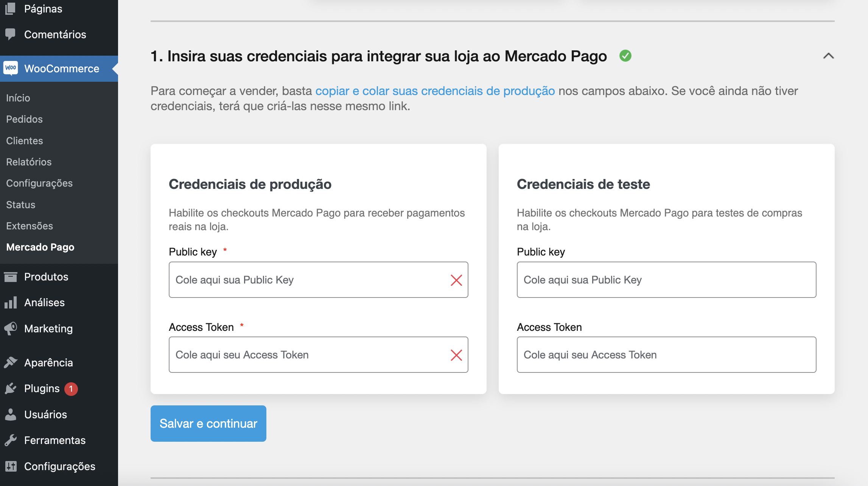Click the Marketing megaphone icon

point(11,328)
